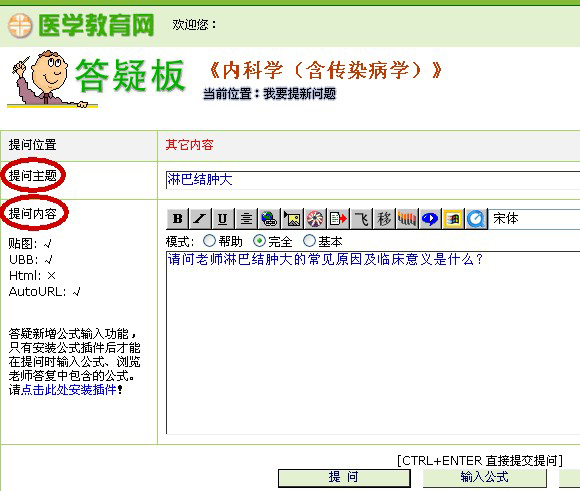Click inside the question content text area
Image resolution: width=580 pixels, height=491 pixels.
click(x=373, y=342)
